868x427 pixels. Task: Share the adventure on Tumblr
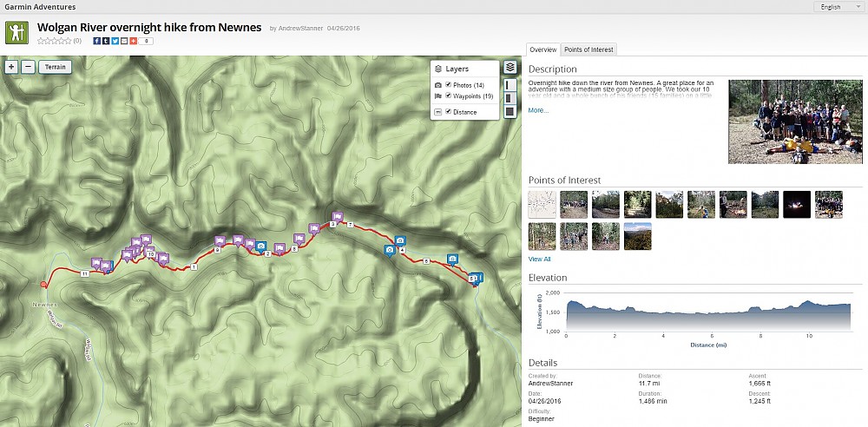coord(106,41)
